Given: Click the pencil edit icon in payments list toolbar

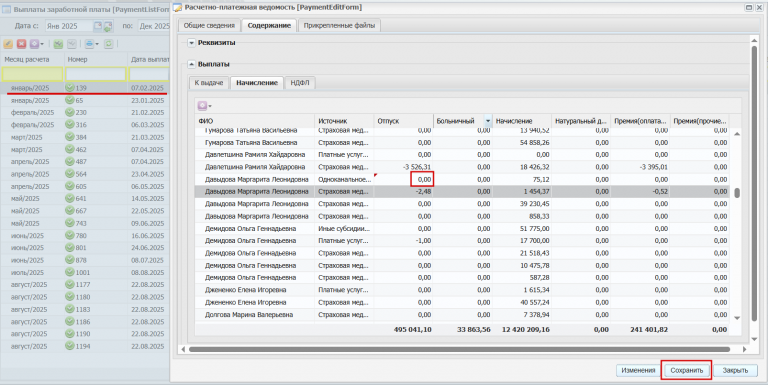Looking at the screenshot, I should pyautogui.click(x=8, y=44).
